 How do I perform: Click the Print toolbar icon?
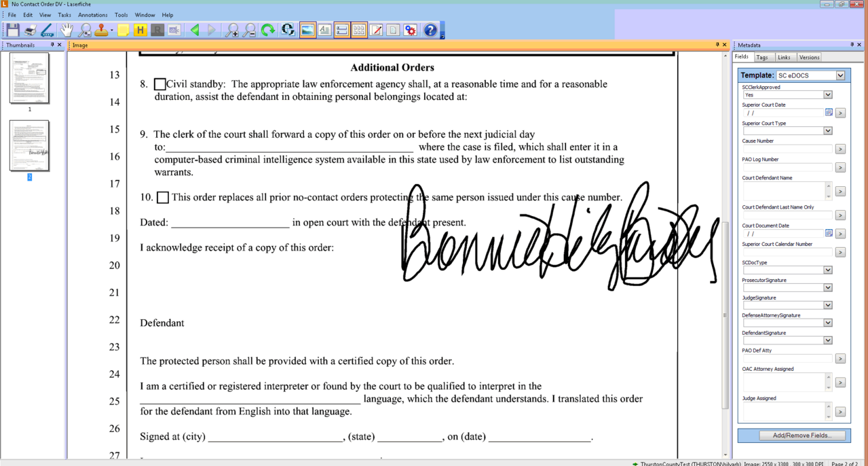coord(31,30)
